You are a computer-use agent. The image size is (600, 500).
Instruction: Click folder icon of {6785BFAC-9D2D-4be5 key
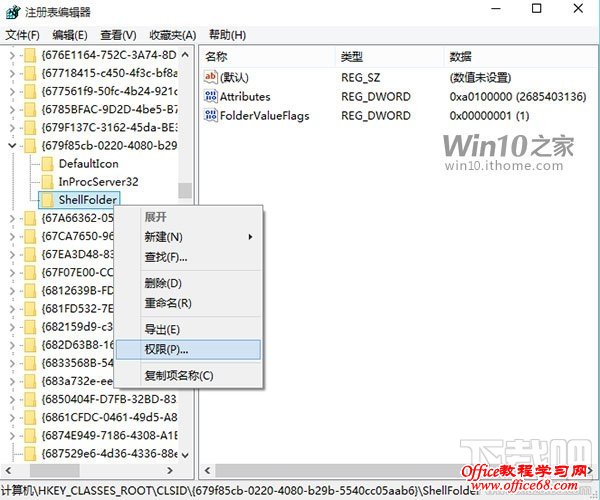30,109
